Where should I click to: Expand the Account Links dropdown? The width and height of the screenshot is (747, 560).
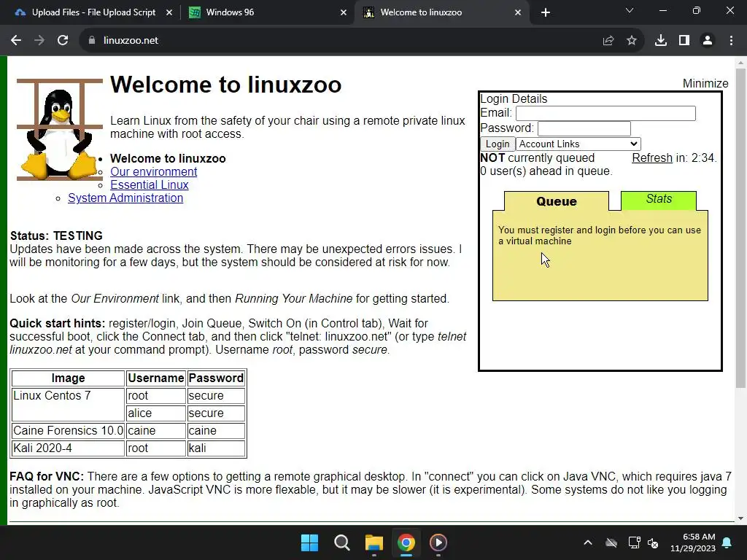(x=578, y=144)
